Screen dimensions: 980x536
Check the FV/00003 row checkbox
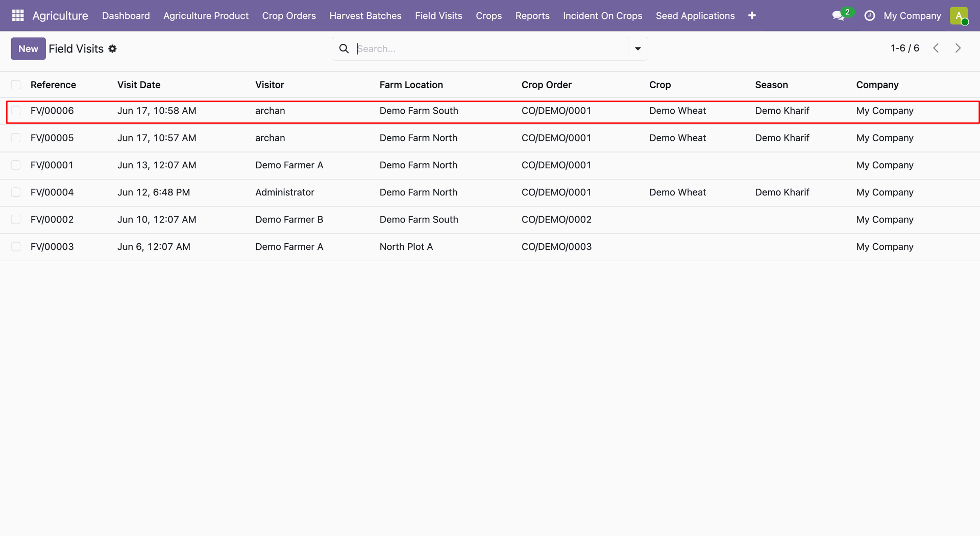click(16, 247)
